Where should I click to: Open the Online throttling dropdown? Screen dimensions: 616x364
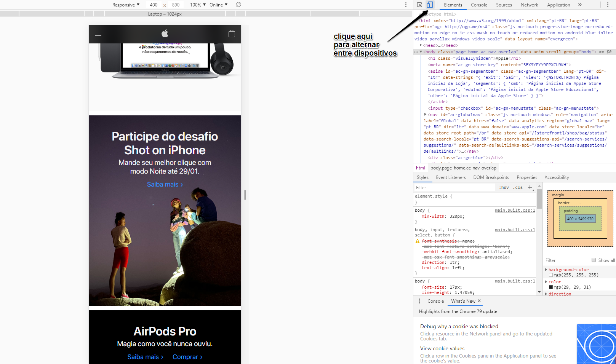[218, 5]
